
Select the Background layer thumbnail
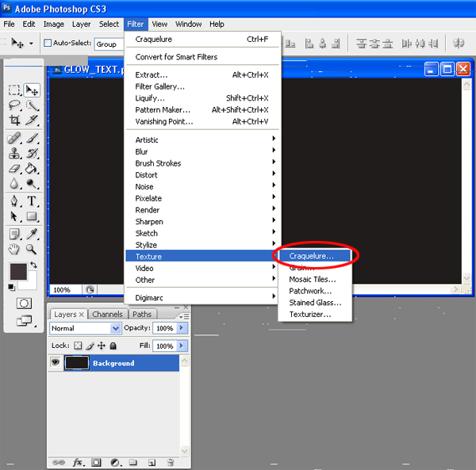(77, 363)
